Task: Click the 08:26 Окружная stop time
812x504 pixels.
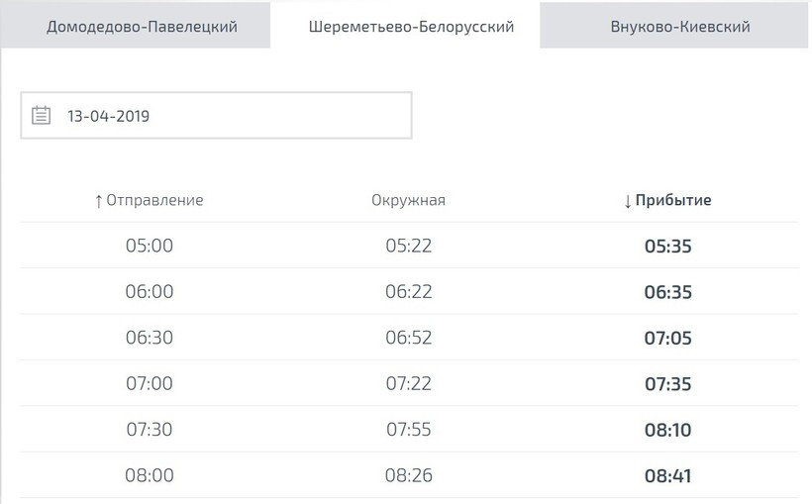Action: click(x=409, y=475)
